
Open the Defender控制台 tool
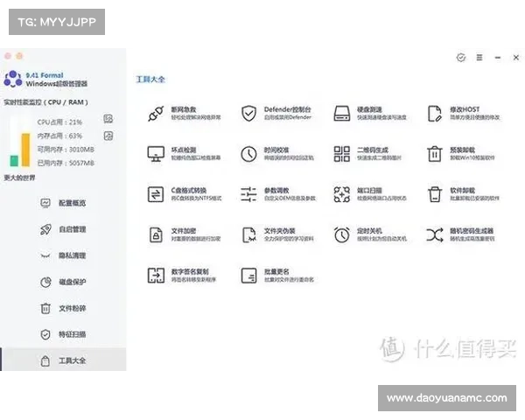[276, 113]
